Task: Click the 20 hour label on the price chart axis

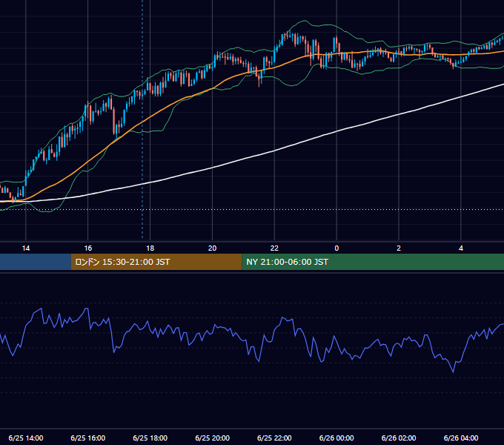Action: (212, 248)
